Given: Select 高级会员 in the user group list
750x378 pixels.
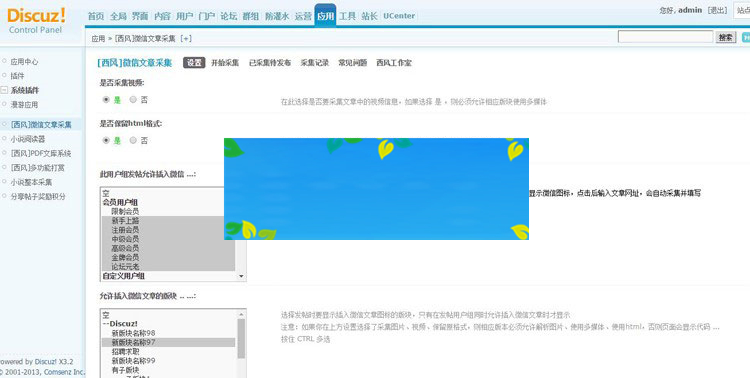Looking at the screenshot, I should (x=125, y=248).
